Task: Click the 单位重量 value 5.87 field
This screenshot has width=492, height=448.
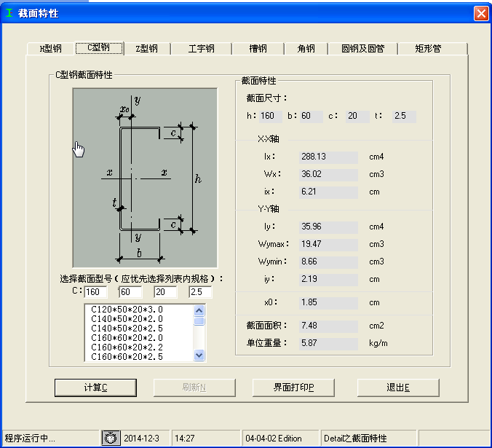Action: pyautogui.click(x=328, y=343)
